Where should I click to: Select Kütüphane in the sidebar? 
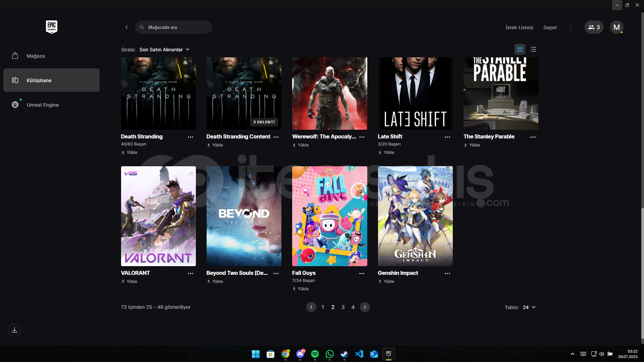point(51,80)
